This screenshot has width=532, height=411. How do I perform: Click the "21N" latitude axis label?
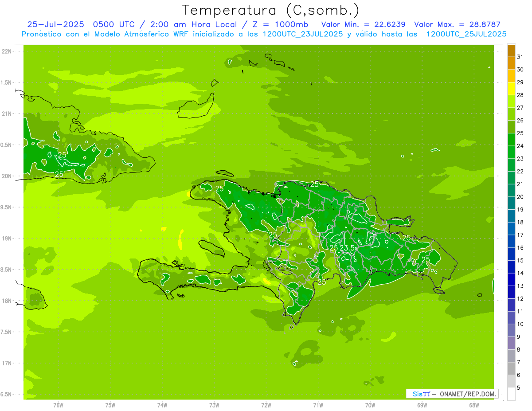[7, 114]
